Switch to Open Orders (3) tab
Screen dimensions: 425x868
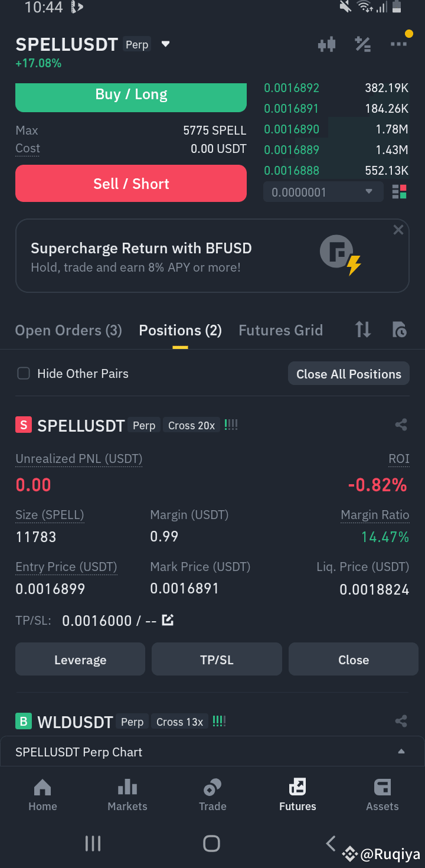click(x=68, y=330)
